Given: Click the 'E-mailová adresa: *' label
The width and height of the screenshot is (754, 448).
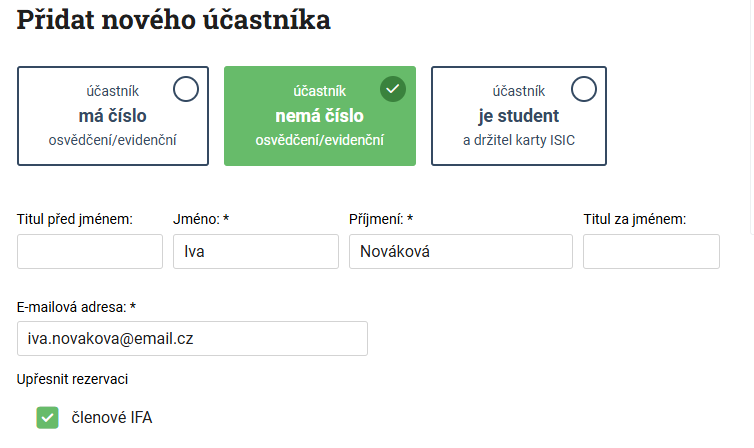Looking at the screenshot, I should coord(76,307).
